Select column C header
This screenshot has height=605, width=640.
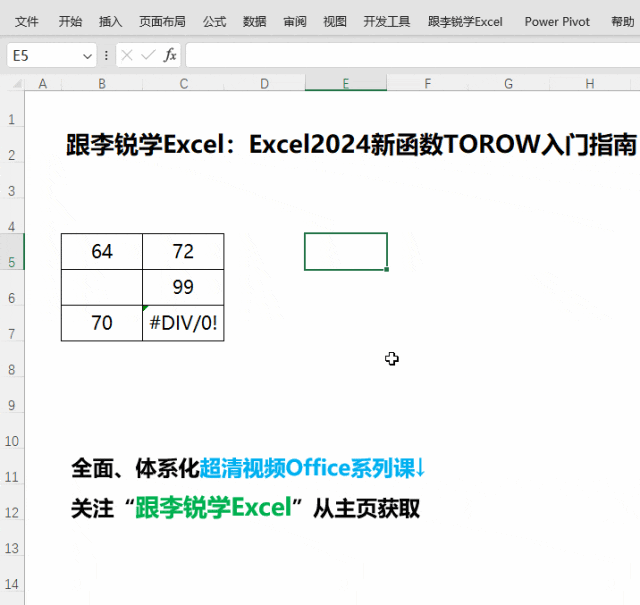point(183,84)
